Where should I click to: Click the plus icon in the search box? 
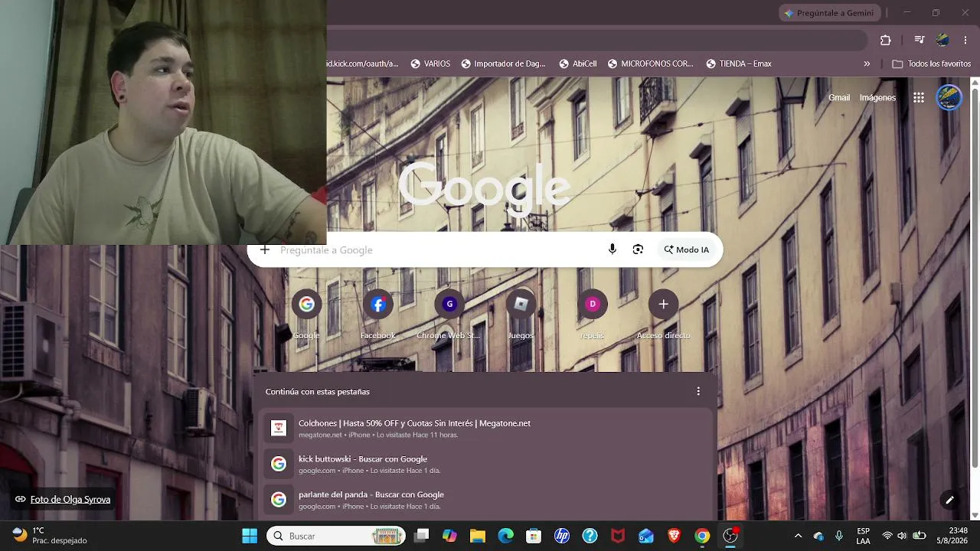265,249
